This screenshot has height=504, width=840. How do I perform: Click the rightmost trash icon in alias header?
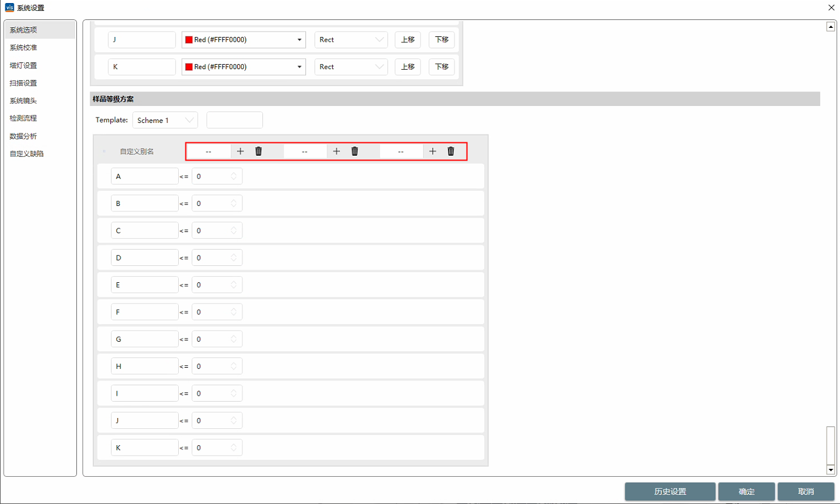coord(451,151)
